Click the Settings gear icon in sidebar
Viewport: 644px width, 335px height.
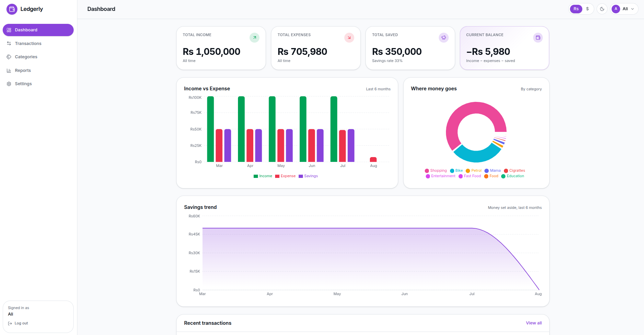pos(9,84)
